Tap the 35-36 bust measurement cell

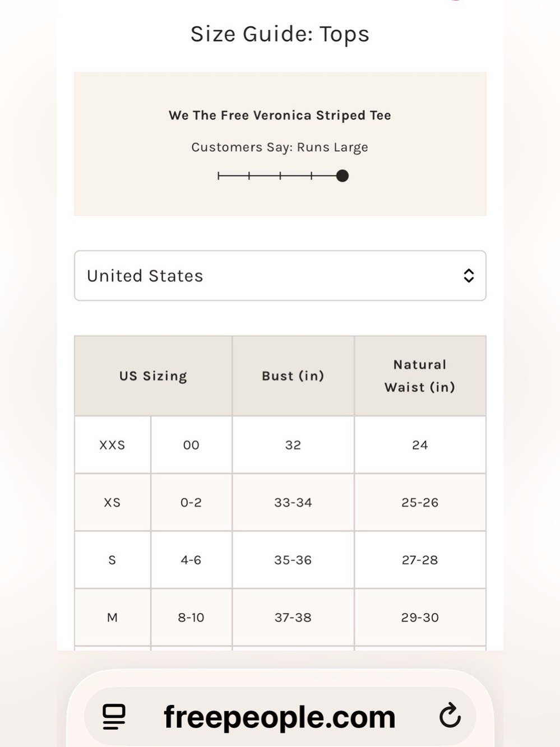point(293,560)
